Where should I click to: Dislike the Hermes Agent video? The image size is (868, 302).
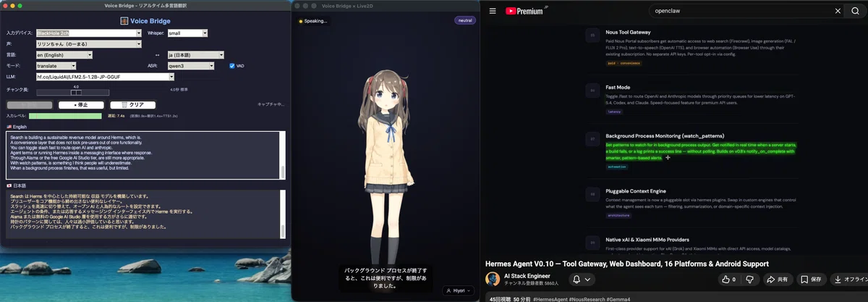click(x=750, y=279)
